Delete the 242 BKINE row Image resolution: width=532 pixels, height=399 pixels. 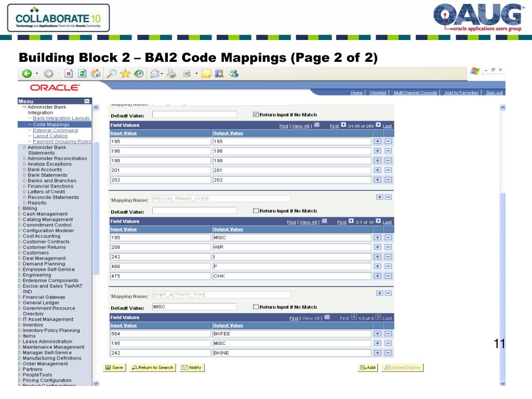tap(389, 353)
